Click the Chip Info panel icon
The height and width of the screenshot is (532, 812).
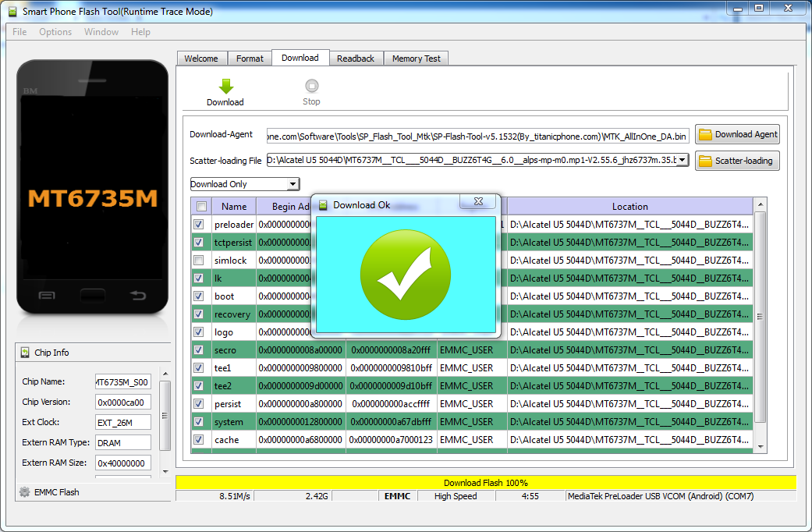(25, 353)
